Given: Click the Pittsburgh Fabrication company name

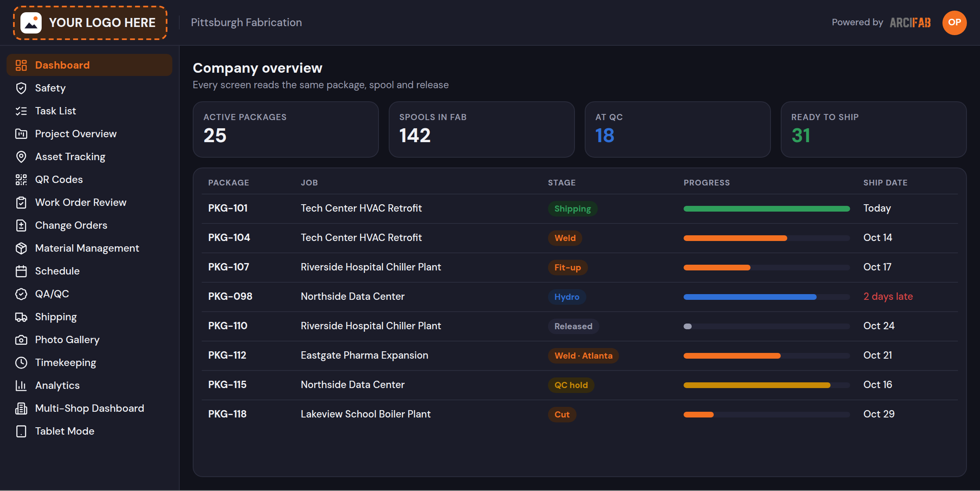Looking at the screenshot, I should pyautogui.click(x=246, y=22).
